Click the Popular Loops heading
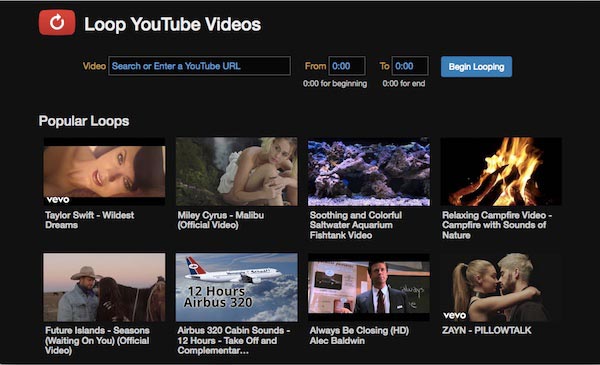The image size is (600, 365). (84, 121)
